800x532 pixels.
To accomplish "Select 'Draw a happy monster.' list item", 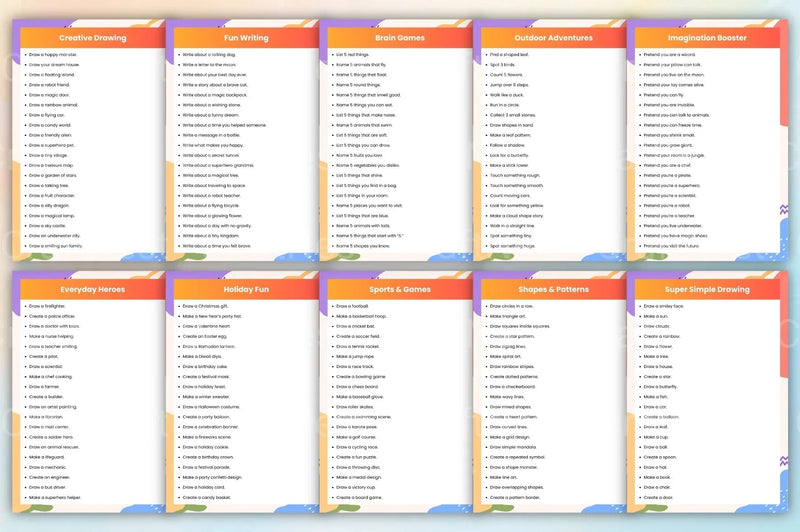I will click(53, 55).
